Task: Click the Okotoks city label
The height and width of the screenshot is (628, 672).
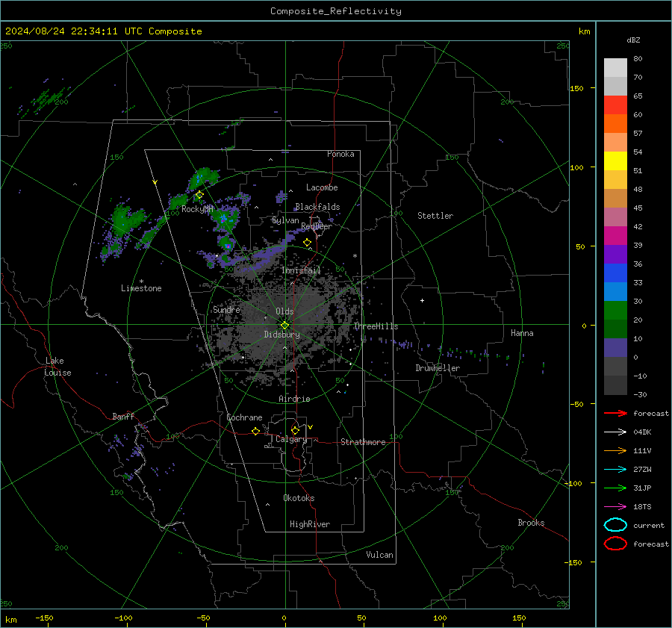Action: click(299, 498)
